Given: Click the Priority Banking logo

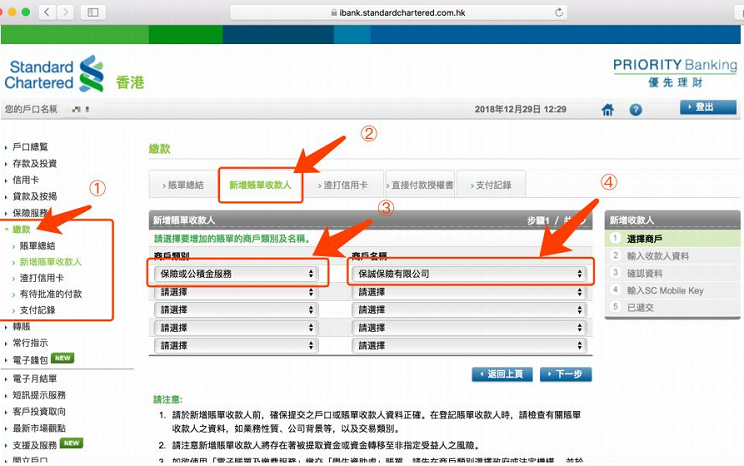Looking at the screenshot, I should click(x=675, y=72).
